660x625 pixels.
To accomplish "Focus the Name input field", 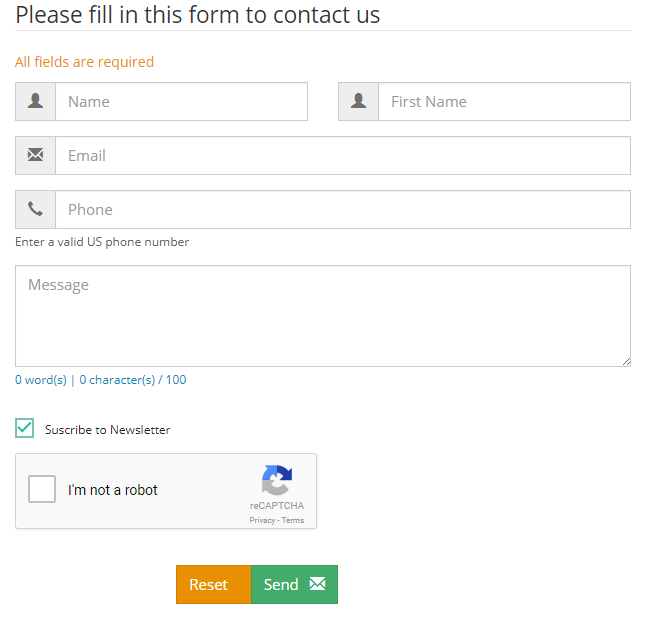I will tap(181, 101).
